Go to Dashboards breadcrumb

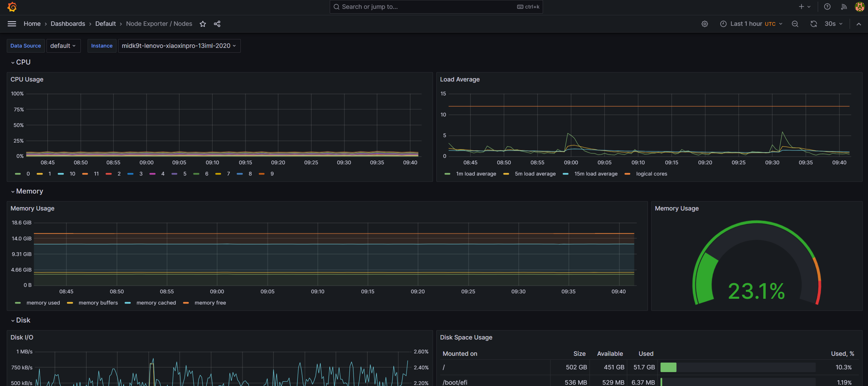click(68, 24)
